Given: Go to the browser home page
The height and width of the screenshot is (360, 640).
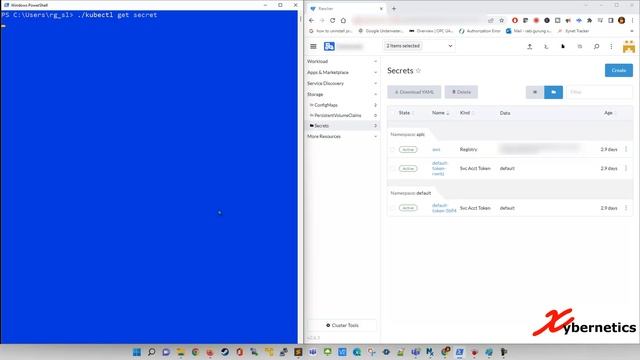Looking at the screenshot, I should click(343, 20).
